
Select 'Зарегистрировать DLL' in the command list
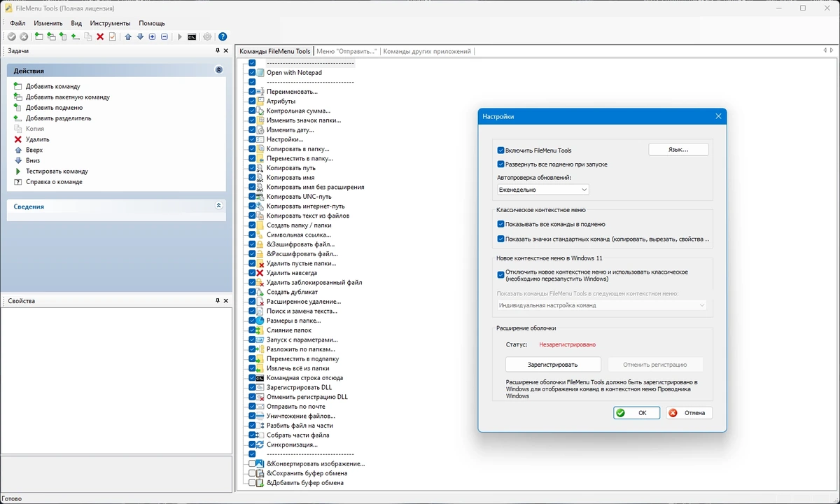coord(299,387)
